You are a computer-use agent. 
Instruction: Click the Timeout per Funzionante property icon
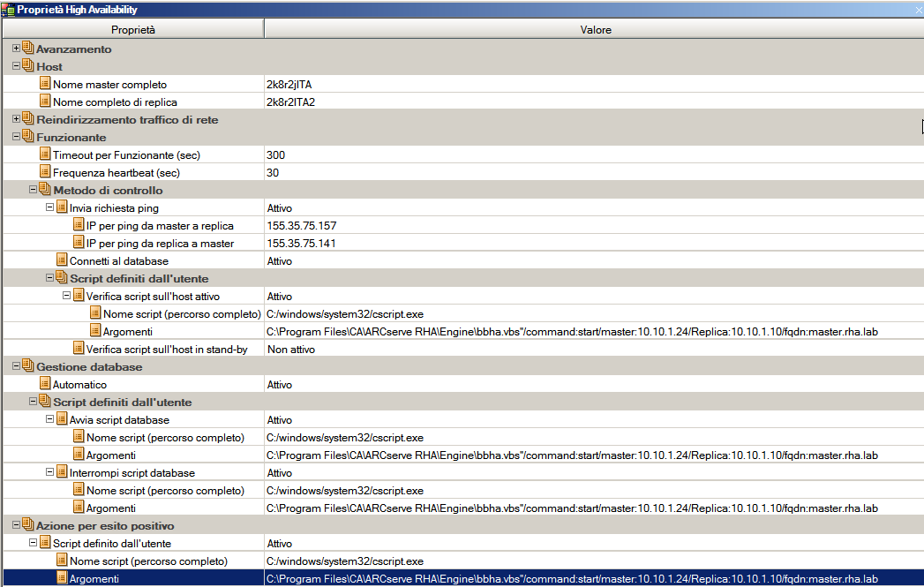pos(45,154)
